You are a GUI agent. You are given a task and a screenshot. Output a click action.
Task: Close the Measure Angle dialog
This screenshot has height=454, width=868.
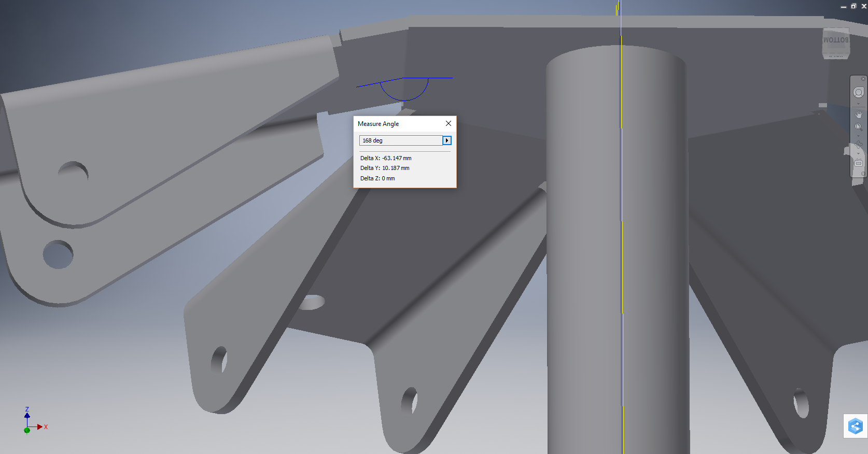click(449, 123)
